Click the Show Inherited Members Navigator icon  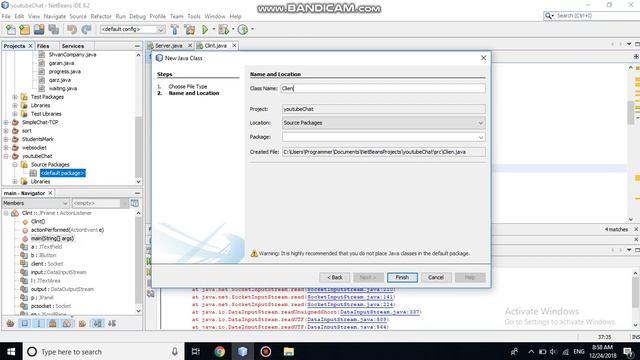(x=11, y=323)
